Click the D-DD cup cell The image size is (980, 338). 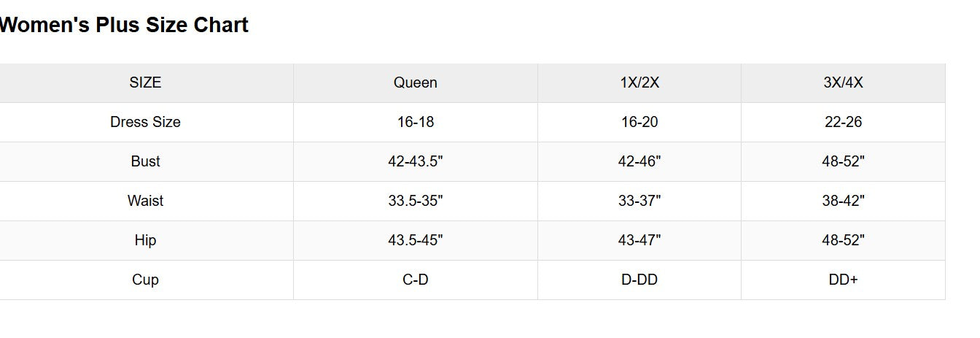639,280
